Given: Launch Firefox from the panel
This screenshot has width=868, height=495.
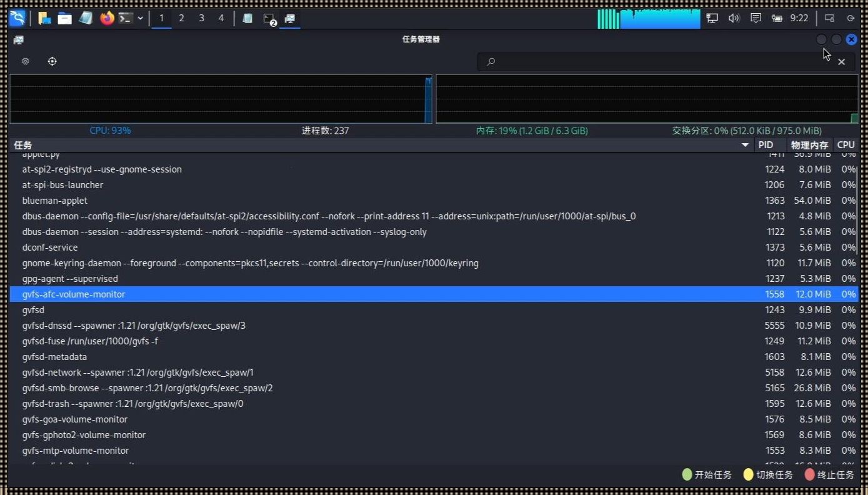Looking at the screenshot, I should pos(107,18).
